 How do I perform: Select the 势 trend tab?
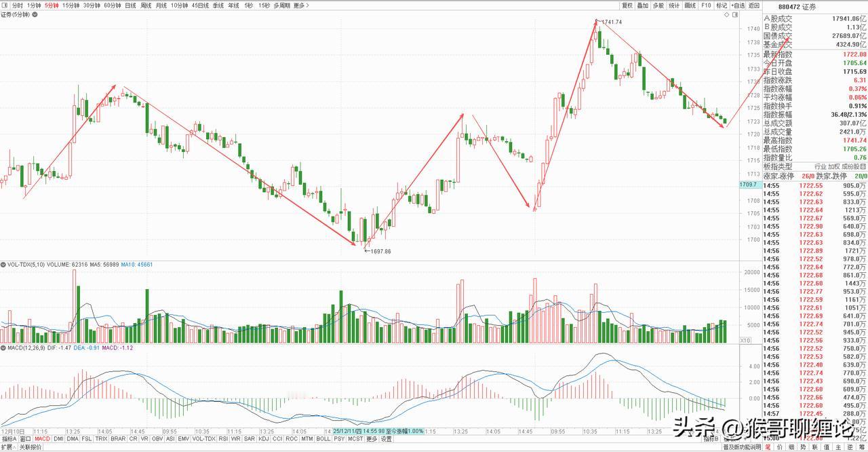(x=802, y=447)
